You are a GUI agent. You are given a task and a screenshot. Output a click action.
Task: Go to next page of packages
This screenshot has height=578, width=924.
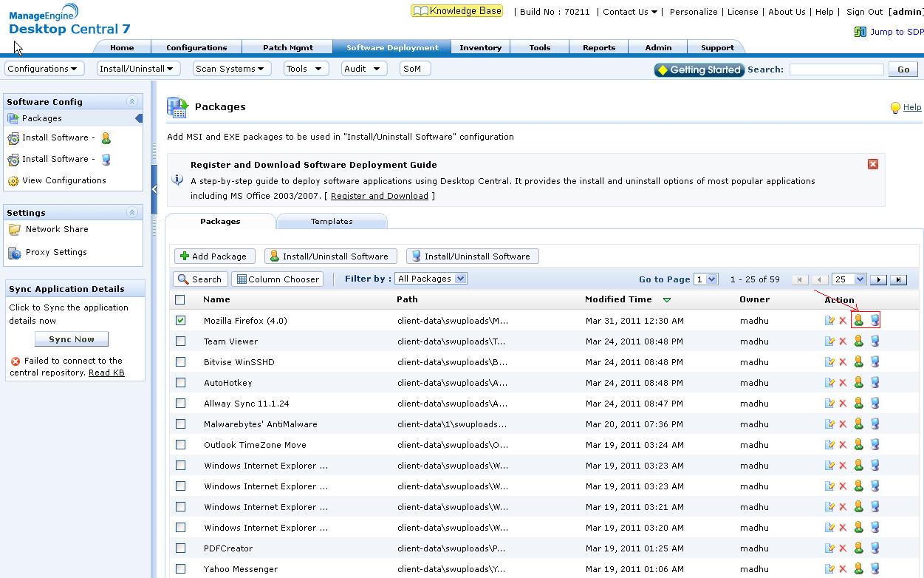878,279
